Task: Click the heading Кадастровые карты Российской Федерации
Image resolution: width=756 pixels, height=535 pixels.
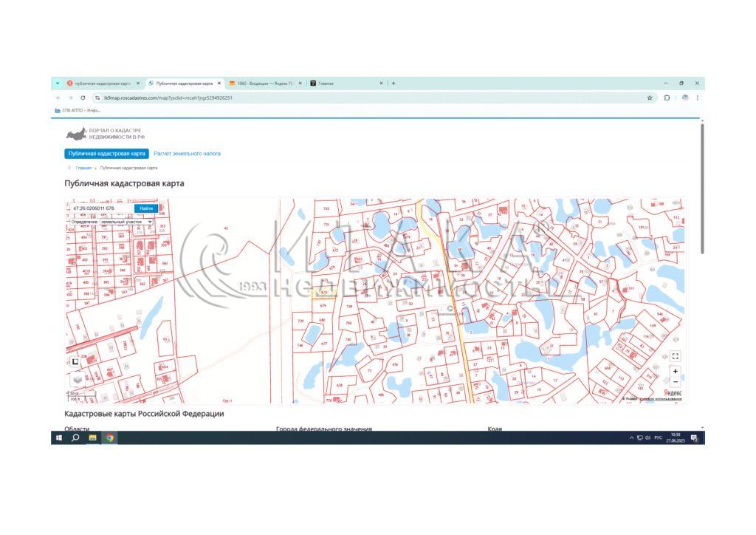Action: point(144,414)
